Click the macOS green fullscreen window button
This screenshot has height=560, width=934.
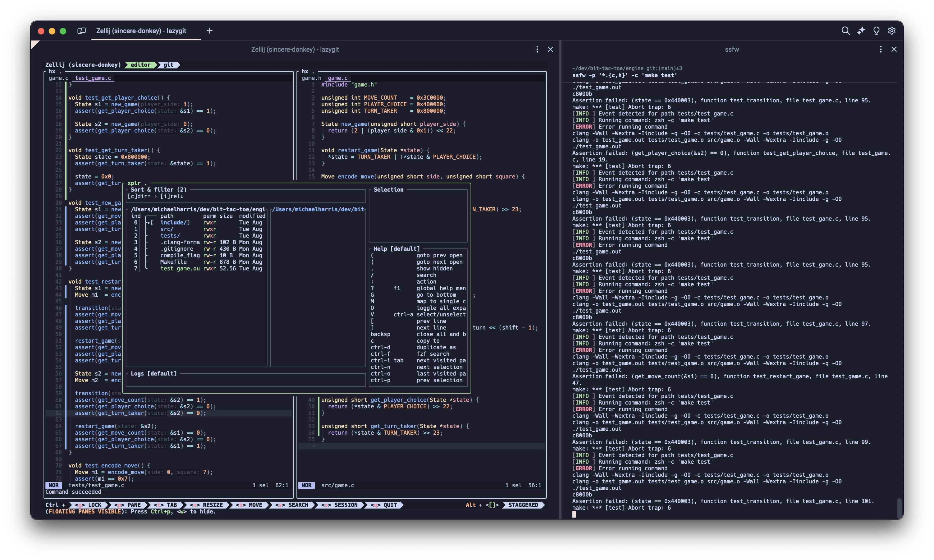[x=63, y=31]
